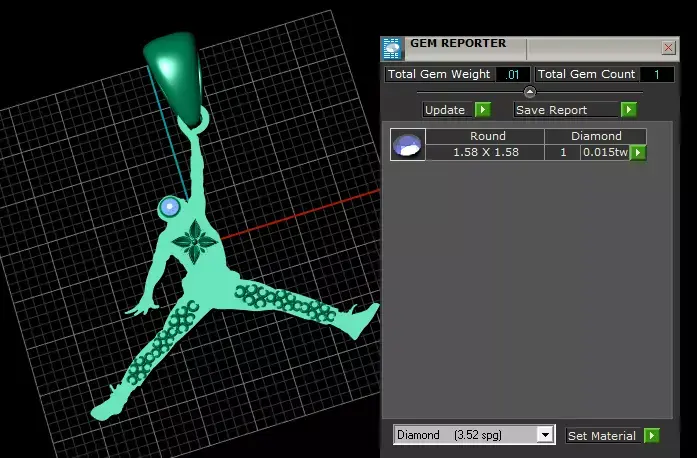Click the Total Gem Count value 1
The height and width of the screenshot is (458, 697).
(x=657, y=74)
